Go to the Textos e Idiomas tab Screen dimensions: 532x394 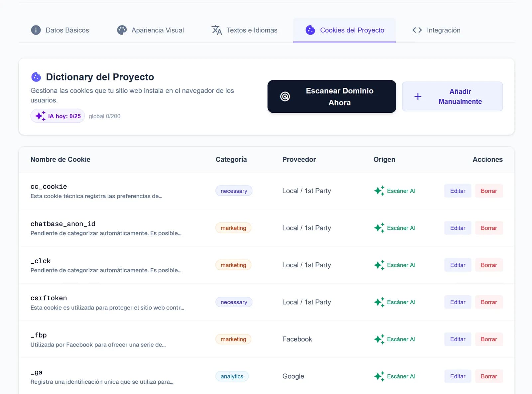tap(244, 30)
